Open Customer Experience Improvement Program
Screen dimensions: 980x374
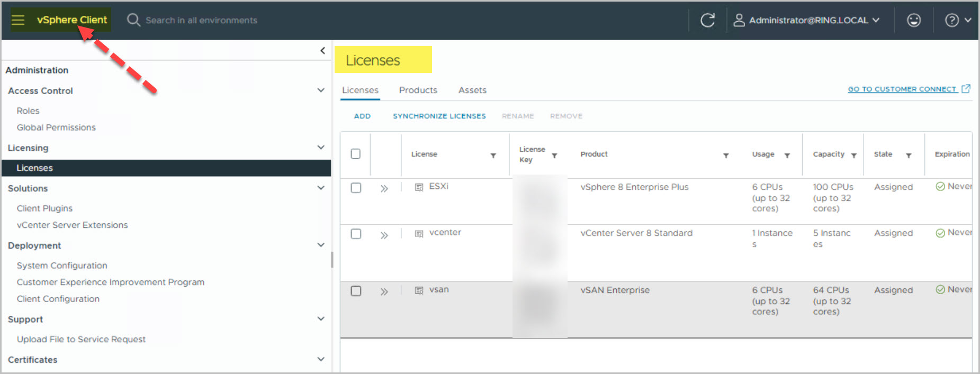pos(110,282)
